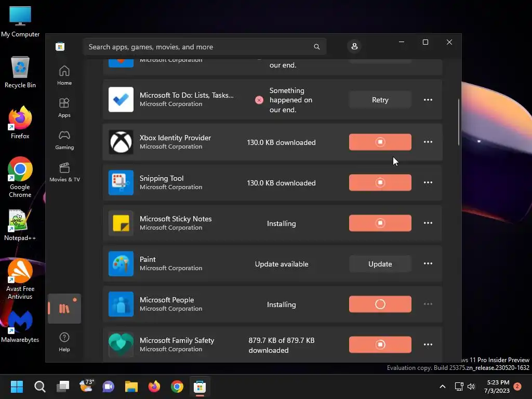Select Notepad++ desktop shortcut
The height and width of the screenshot is (399, 532).
20,225
